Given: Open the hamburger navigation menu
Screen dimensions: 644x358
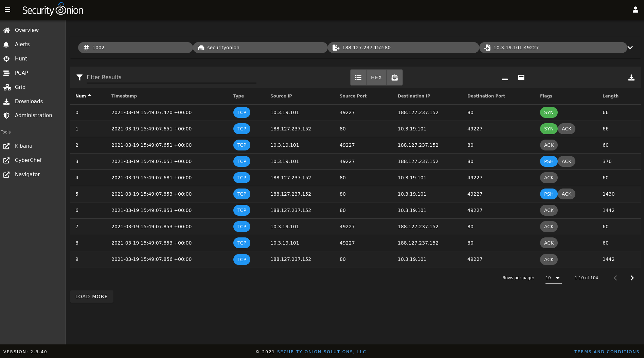Looking at the screenshot, I should (7, 10).
